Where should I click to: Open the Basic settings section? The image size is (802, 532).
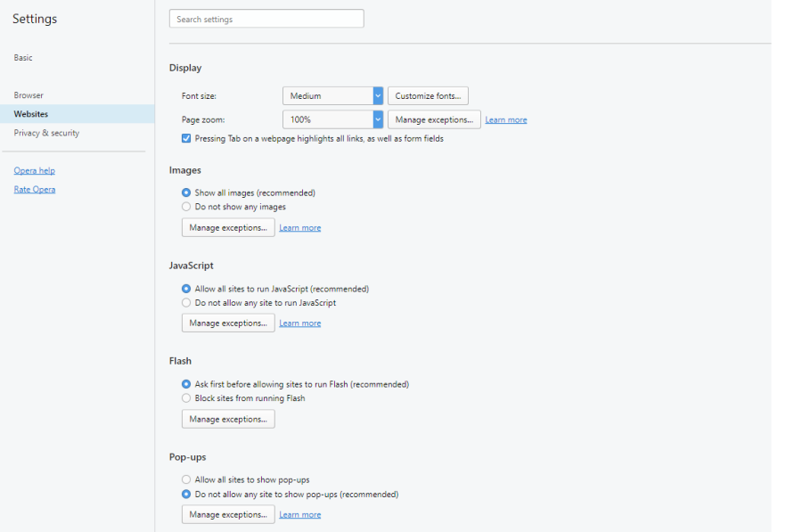tap(23, 58)
